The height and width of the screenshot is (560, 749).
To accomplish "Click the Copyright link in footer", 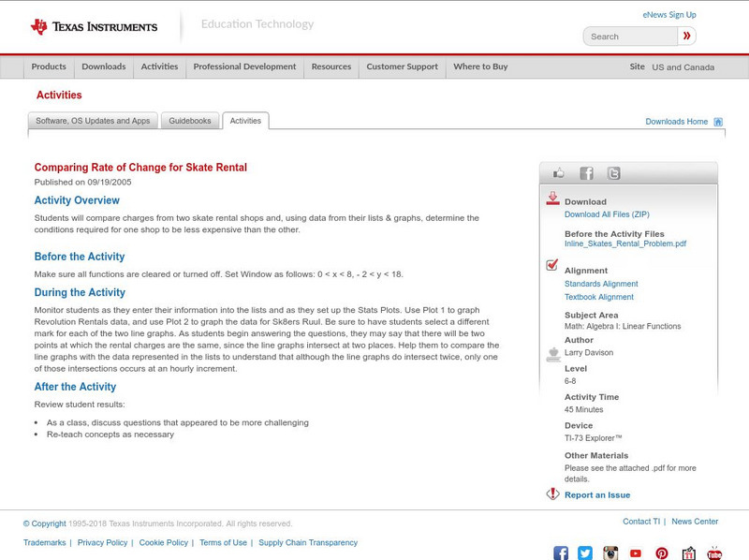I will [44, 523].
